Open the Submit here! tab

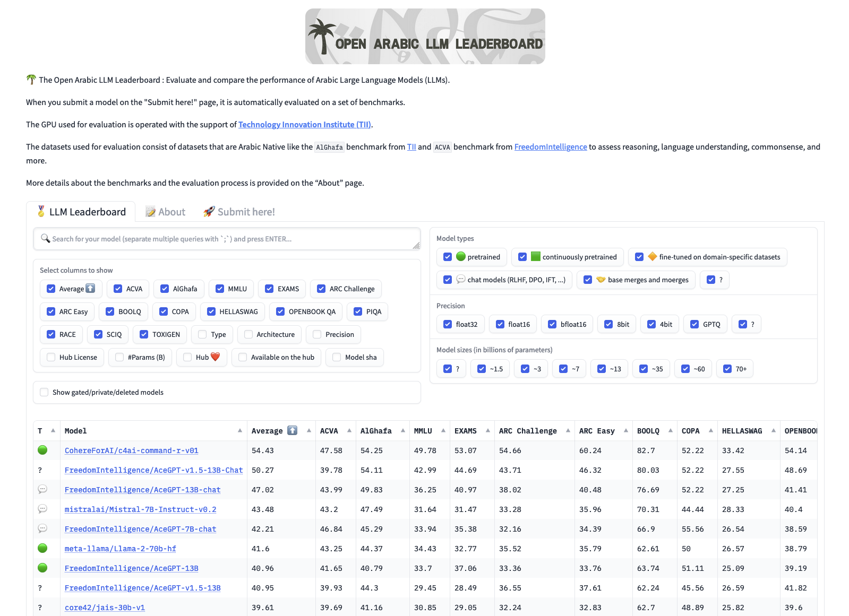coord(239,212)
